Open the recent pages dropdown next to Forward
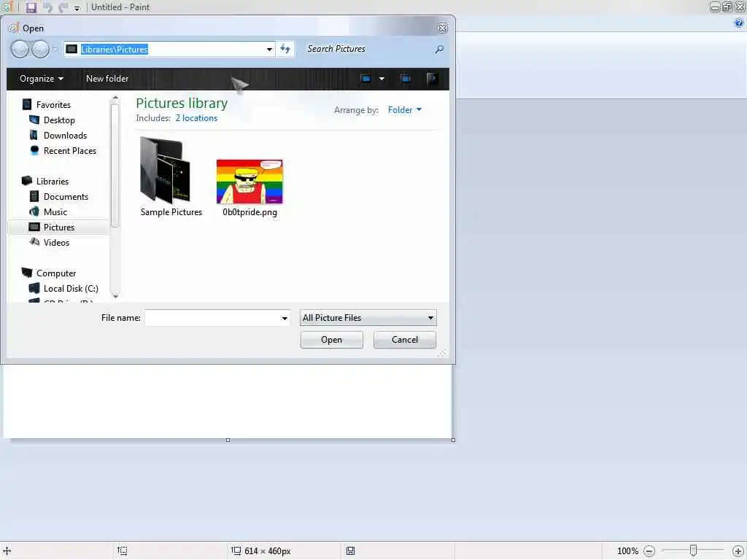The width and height of the screenshot is (747, 560). pyautogui.click(x=55, y=49)
